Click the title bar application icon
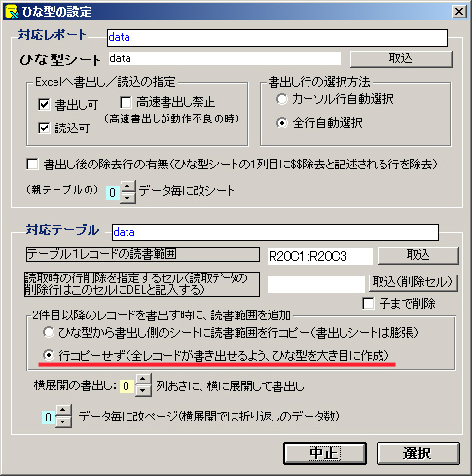The height and width of the screenshot is (476, 472). (x=12, y=12)
